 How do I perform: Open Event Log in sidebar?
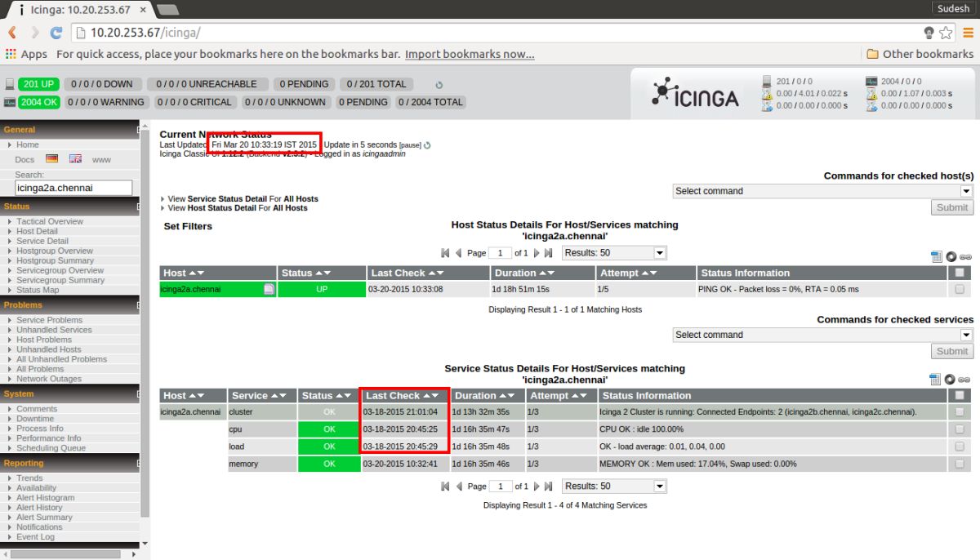[x=35, y=537]
